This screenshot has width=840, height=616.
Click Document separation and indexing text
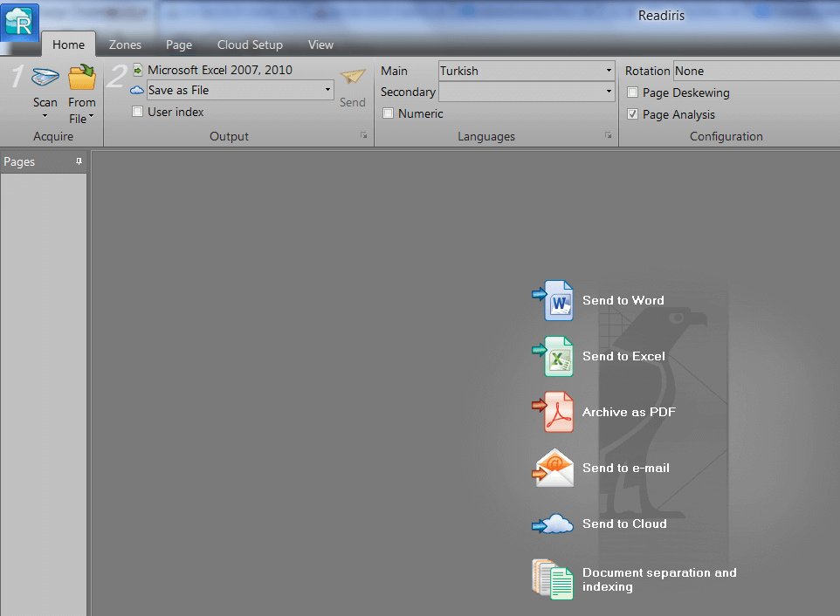[659, 579]
